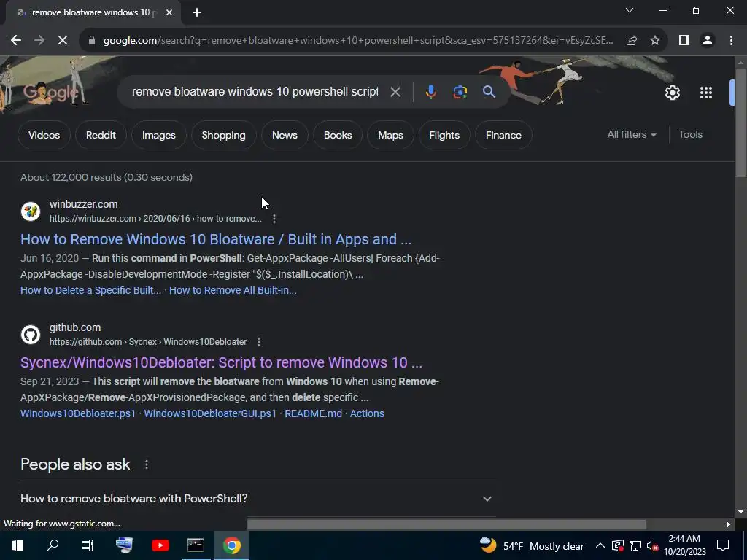Go back using the browser back arrow

(x=16, y=41)
